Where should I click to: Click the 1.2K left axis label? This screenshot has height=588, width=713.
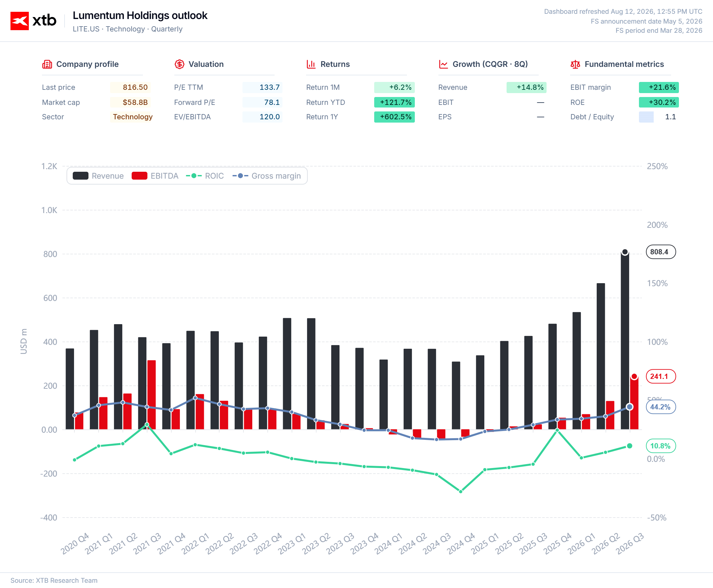point(49,166)
